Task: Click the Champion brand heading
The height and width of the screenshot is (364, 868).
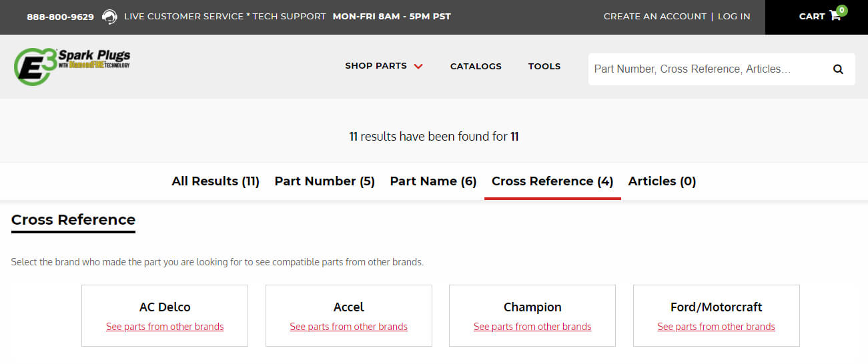Action: tap(532, 307)
